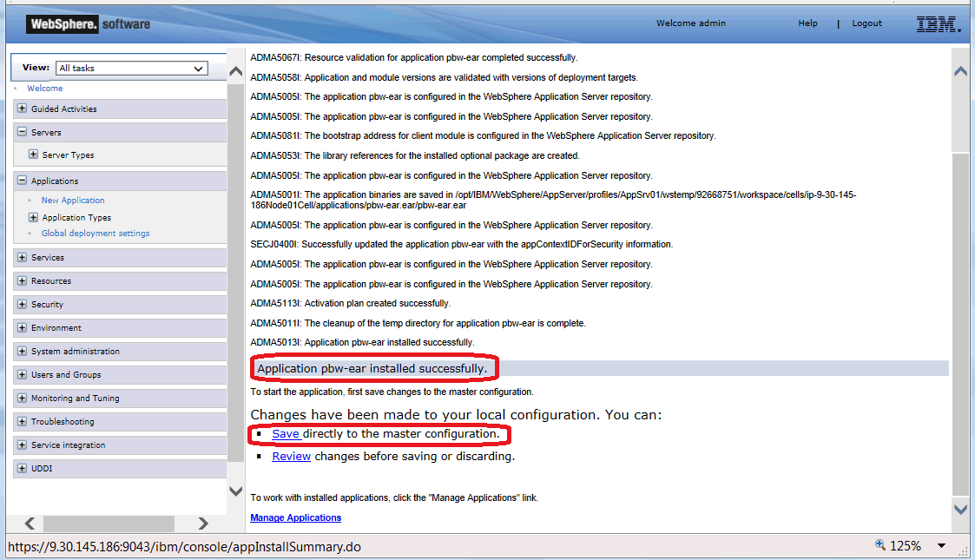This screenshot has height=560, width=975.
Task: Select the System administration label
Action: pos(76,351)
